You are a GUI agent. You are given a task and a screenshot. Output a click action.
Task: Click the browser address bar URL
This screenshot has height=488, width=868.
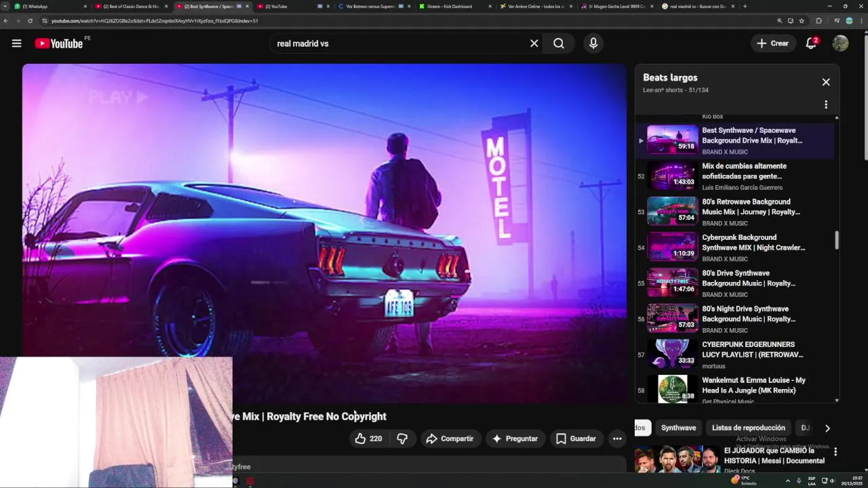click(155, 21)
